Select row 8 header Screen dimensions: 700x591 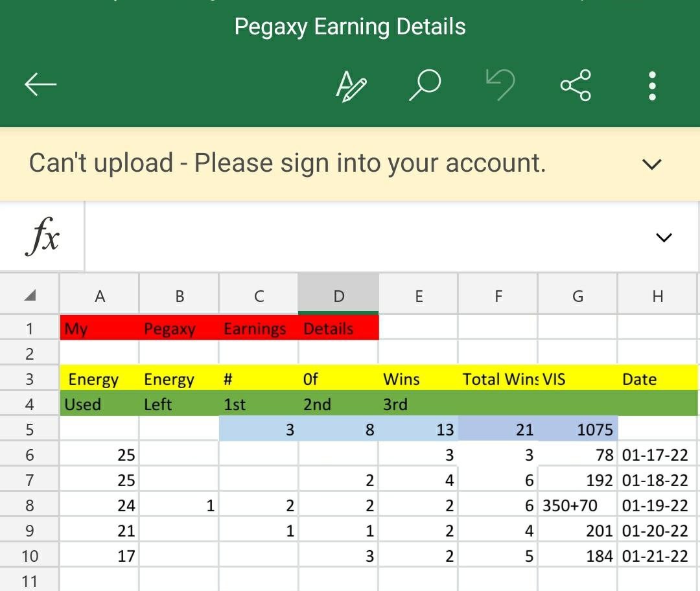pos(29,505)
